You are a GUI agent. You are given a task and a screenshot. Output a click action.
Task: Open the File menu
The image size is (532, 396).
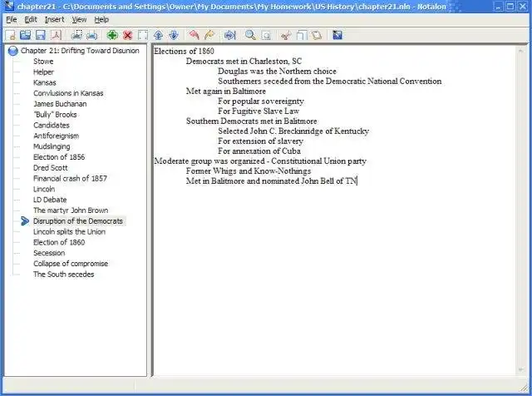(12, 20)
